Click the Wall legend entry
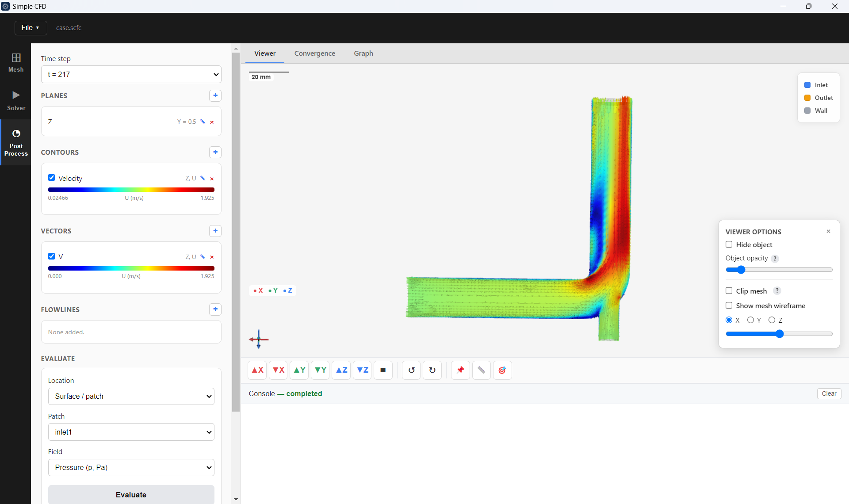 point(816,111)
